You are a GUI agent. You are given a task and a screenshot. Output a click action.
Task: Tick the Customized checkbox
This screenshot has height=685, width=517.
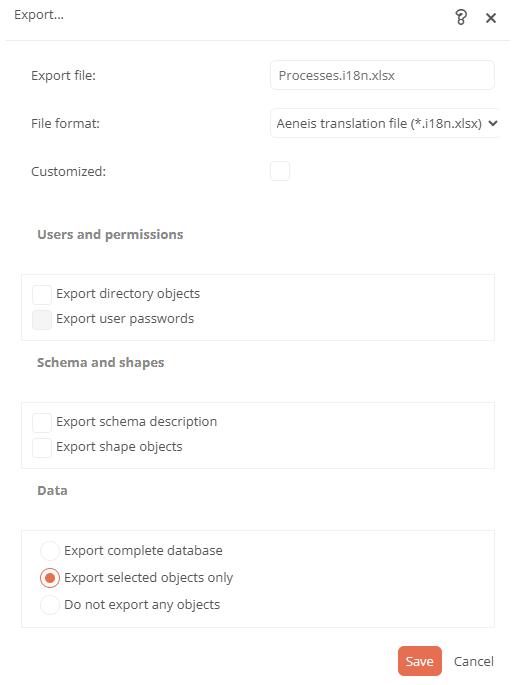pos(280,171)
